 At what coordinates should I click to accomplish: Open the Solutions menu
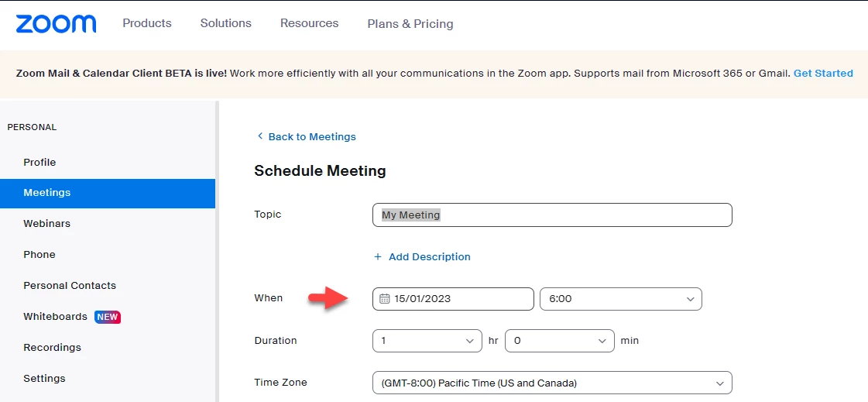point(226,23)
